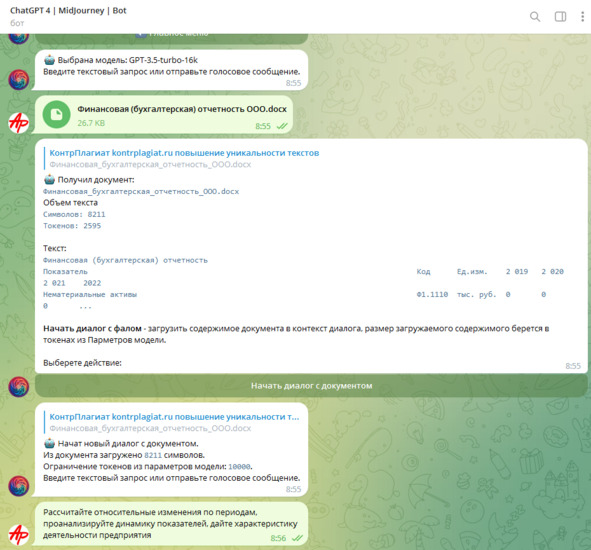Click bot avatar beside new dialog message
The height and width of the screenshot is (550, 591).
pyautogui.click(x=19, y=486)
